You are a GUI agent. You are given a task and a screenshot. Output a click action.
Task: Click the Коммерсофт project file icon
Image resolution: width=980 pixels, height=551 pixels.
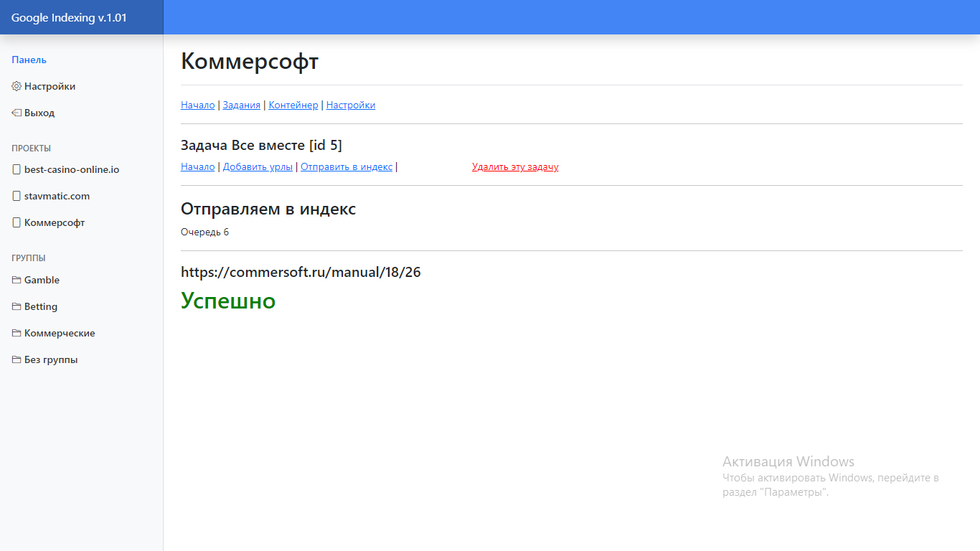tap(17, 222)
